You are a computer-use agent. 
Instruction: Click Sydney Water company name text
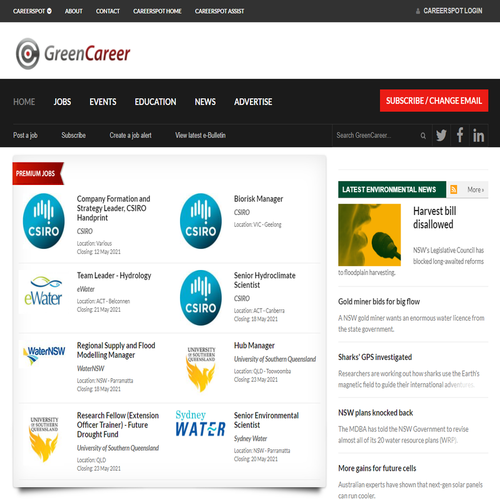250,438
